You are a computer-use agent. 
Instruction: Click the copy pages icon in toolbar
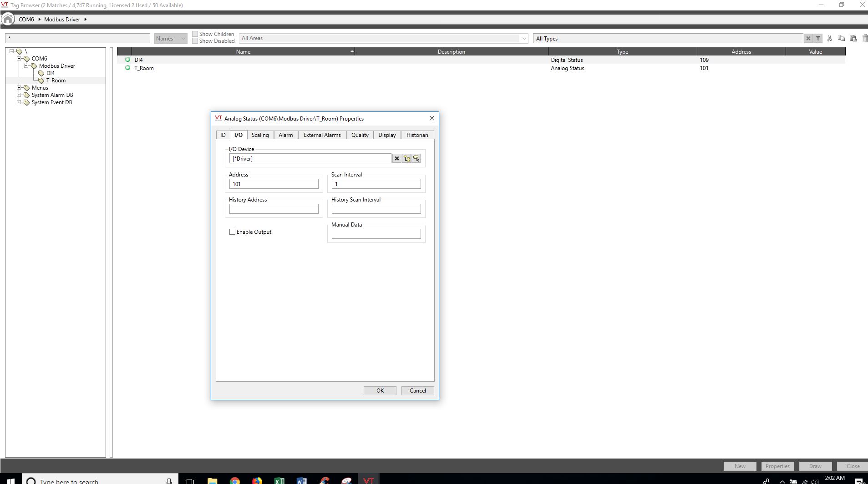click(841, 39)
